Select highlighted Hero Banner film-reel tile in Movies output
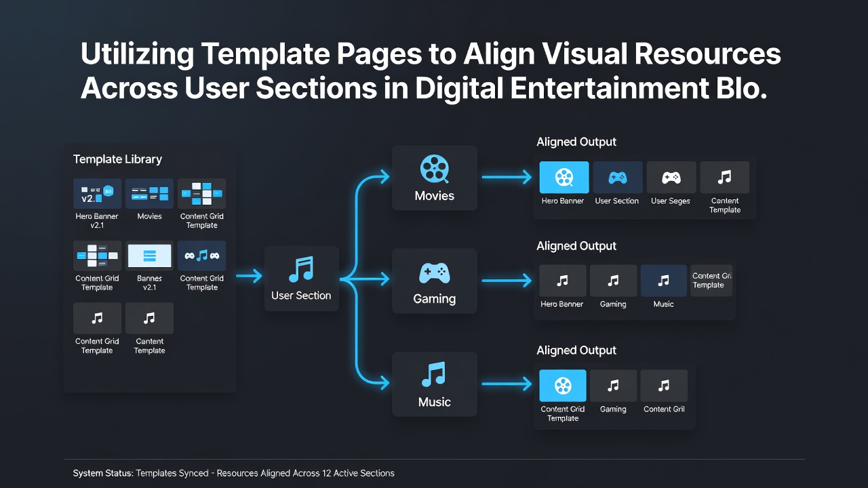Viewport: 868px width, 488px height. click(563, 178)
